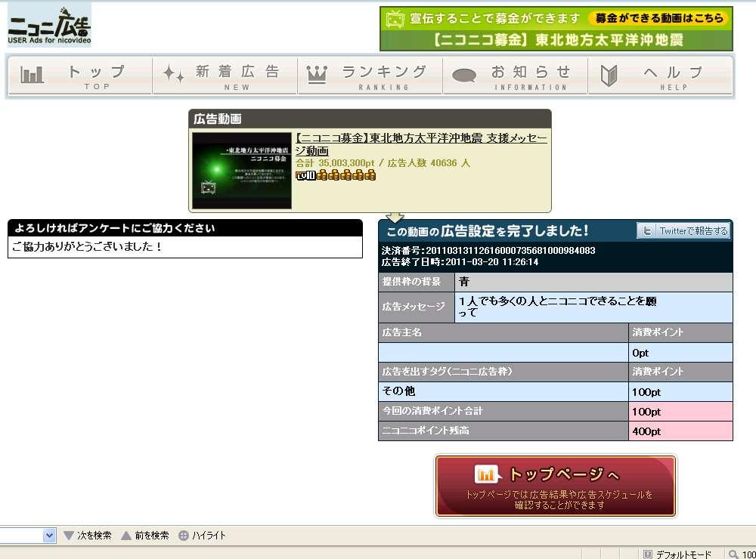Click the Lv10 level badge icon

click(x=305, y=175)
